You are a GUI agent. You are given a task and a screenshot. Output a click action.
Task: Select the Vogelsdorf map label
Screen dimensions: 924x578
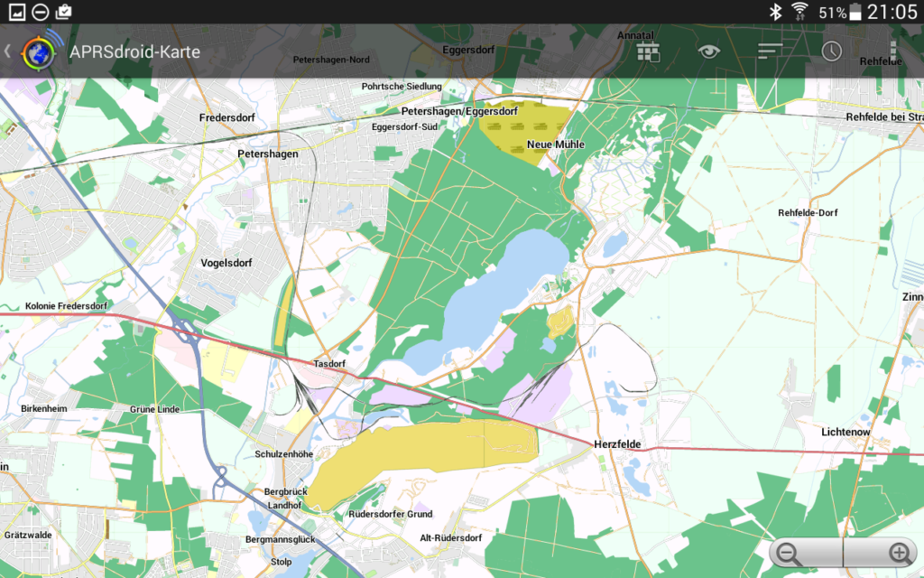(x=226, y=263)
